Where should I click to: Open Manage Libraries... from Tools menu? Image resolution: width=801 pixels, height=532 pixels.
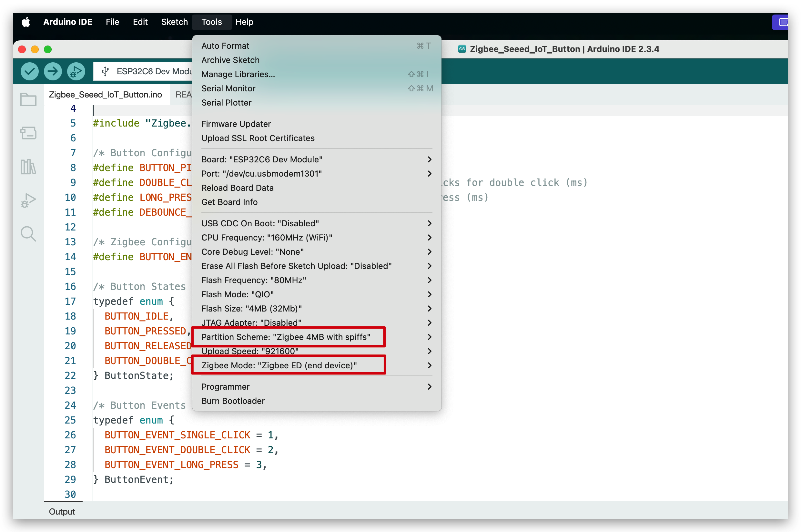pyautogui.click(x=316, y=74)
